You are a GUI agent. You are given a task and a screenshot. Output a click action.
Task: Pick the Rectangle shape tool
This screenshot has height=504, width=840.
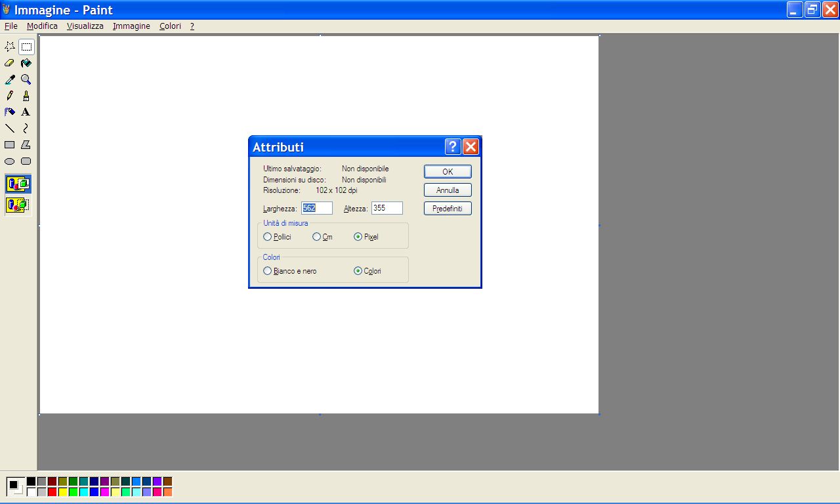[x=10, y=145]
